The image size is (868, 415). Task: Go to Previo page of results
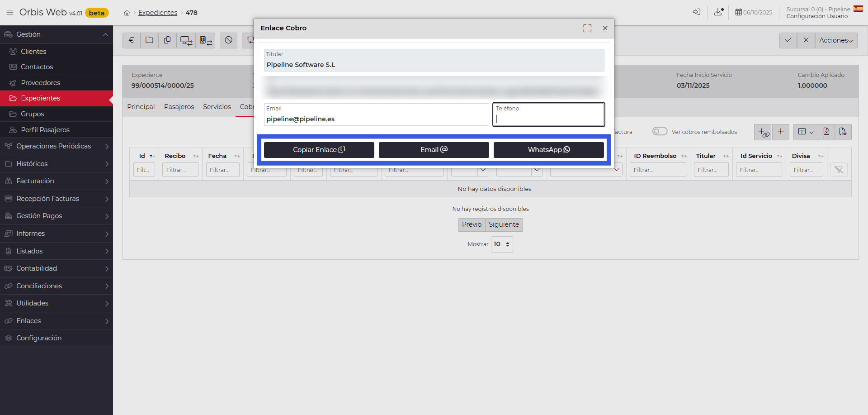click(472, 224)
